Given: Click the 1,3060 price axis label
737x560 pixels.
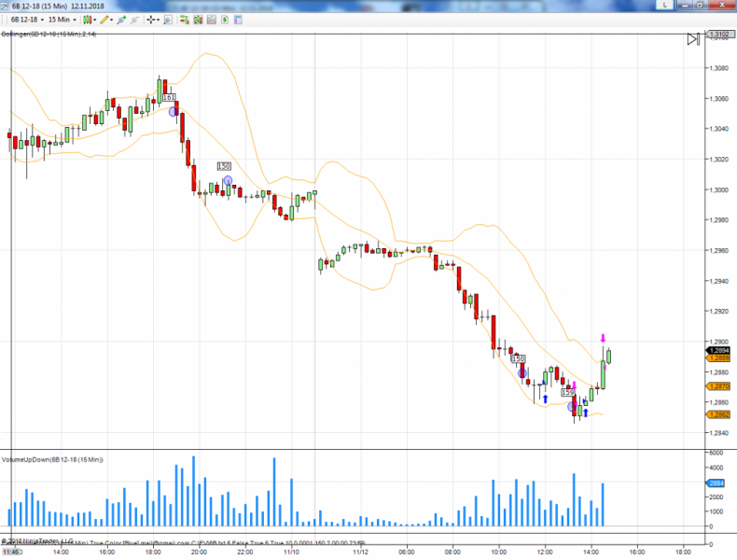Looking at the screenshot, I should coord(719,99).
